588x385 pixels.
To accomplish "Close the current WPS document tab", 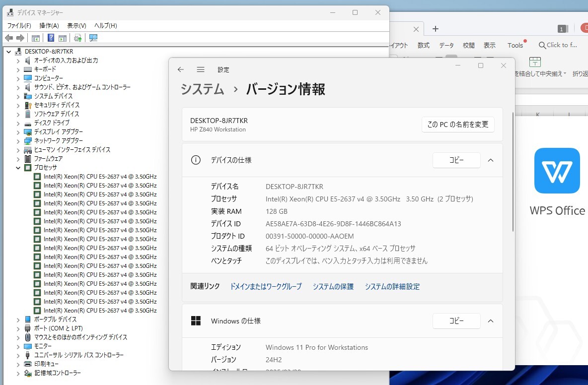I will pos(416,29).
